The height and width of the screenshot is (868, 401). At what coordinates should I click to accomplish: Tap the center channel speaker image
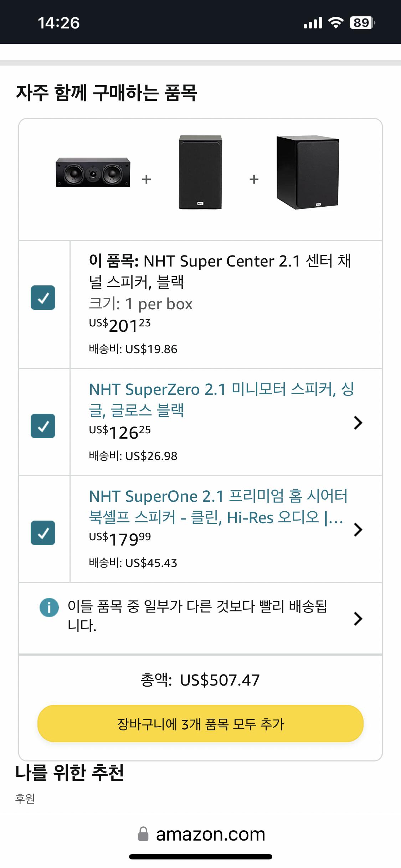[x=93, y=172]
